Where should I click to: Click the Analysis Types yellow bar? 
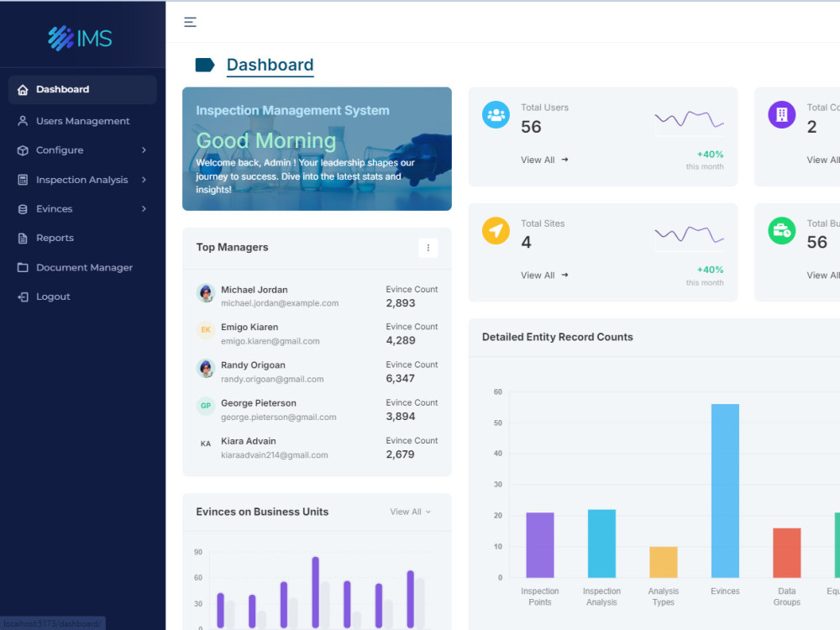click(x=664, y=562)
